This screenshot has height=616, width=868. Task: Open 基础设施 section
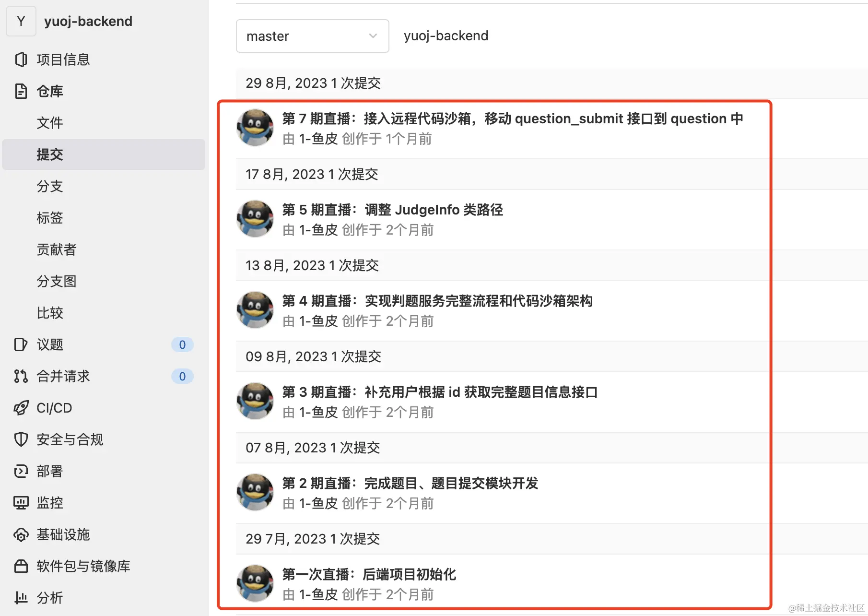pos(63,534)
